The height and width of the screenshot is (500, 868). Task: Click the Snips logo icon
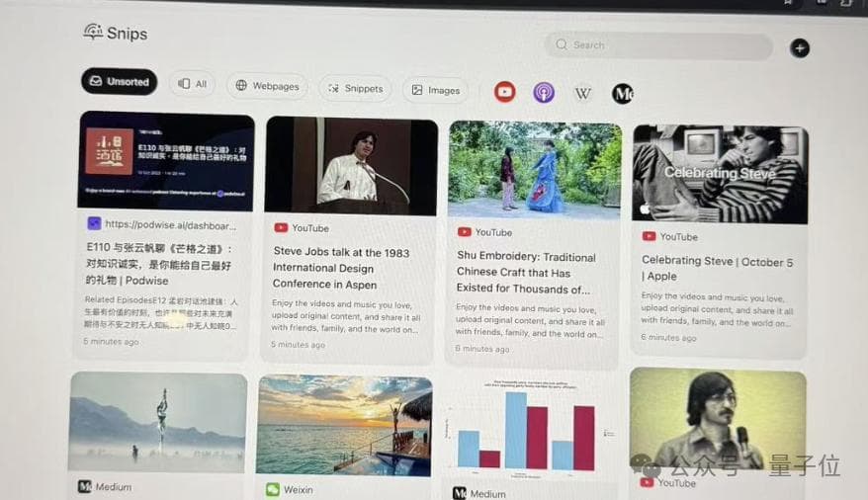point(93,32)
